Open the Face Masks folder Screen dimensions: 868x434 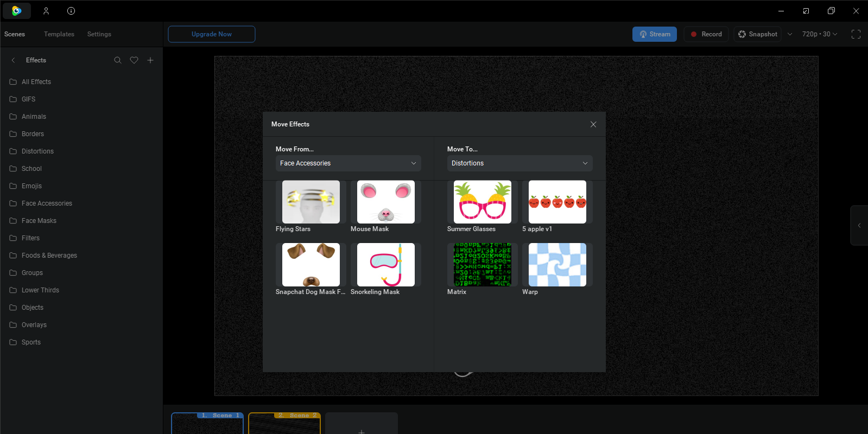[39, 221]
